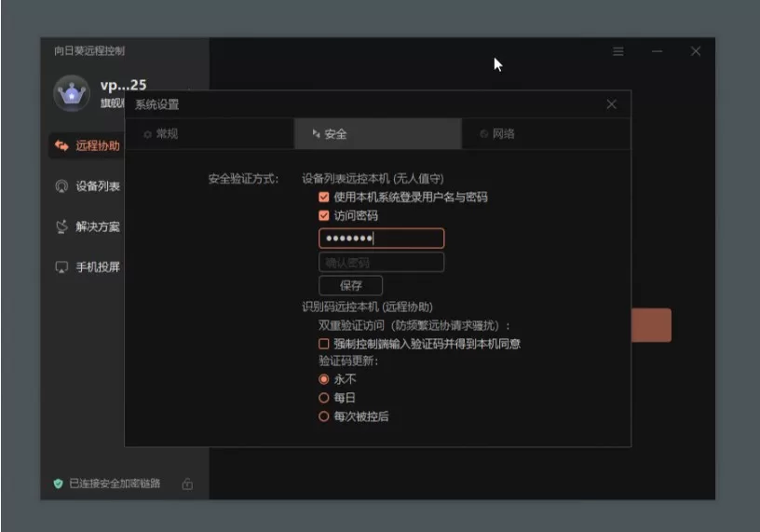Click the crown avatar for vp...25

pos(71,93)
